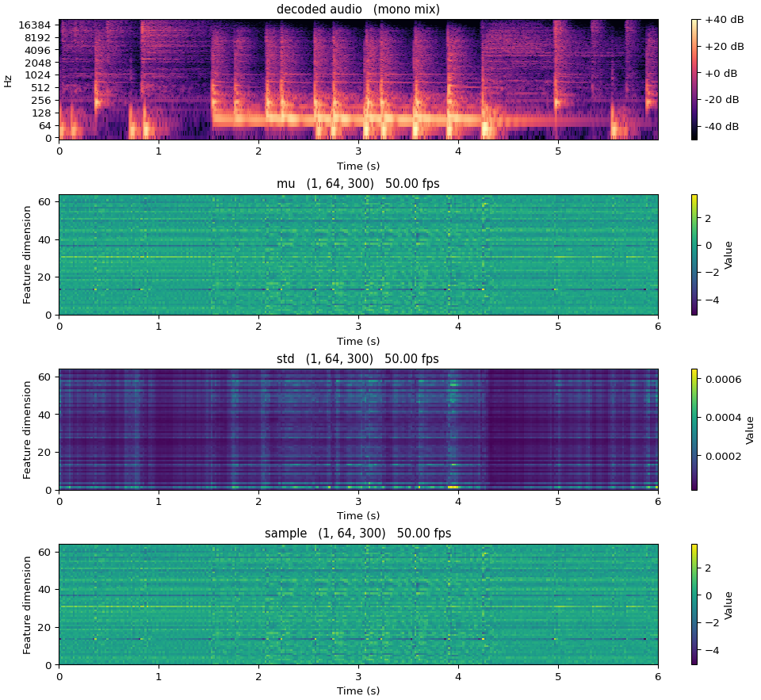The height and width of the screenshot is (700, 761).
Task: Click the "+0 dB" colorbar label
Action: [721, 73]
